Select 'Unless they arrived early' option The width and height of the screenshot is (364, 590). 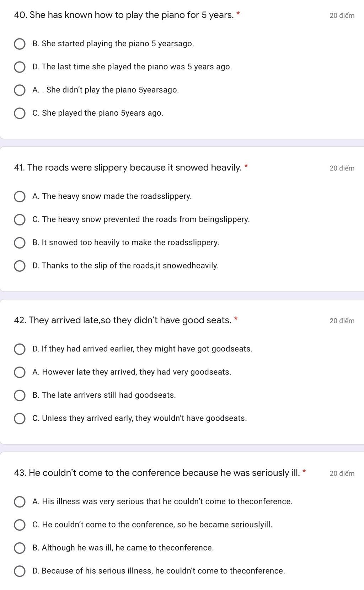click(19, 419)
